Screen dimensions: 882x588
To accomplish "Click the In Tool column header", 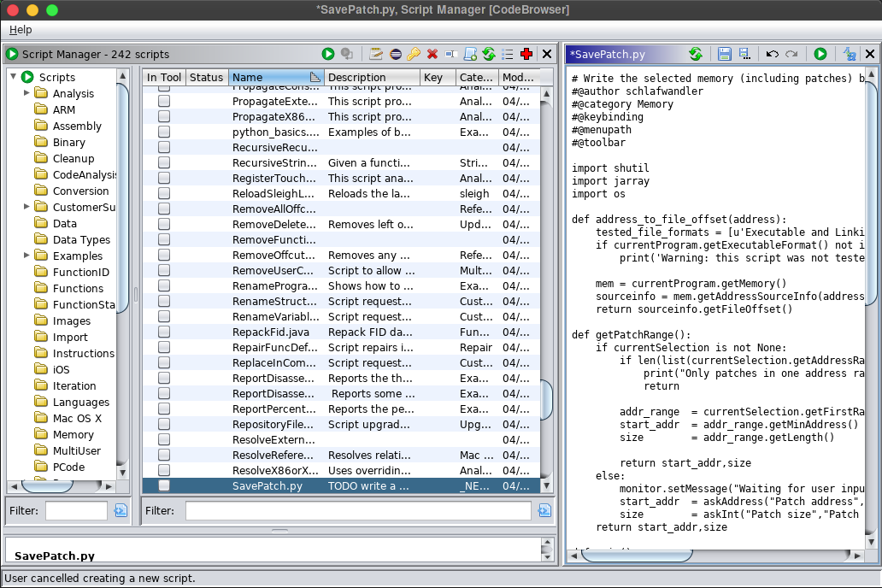I will pos(164,77).
